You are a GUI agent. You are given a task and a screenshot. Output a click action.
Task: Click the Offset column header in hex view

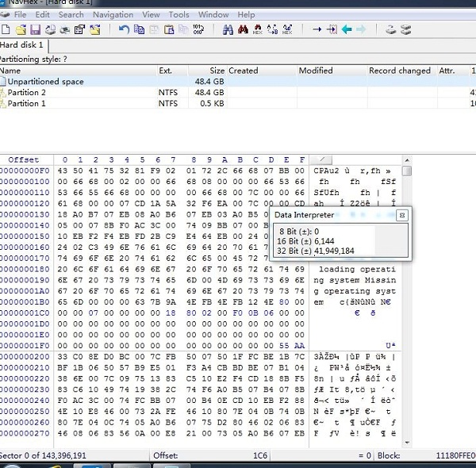point(24,160)
